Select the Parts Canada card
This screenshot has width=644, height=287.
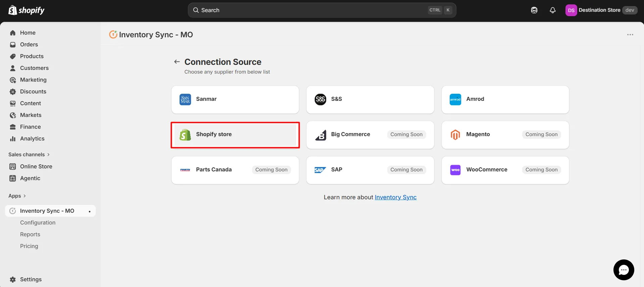click(x=235, y=170)
